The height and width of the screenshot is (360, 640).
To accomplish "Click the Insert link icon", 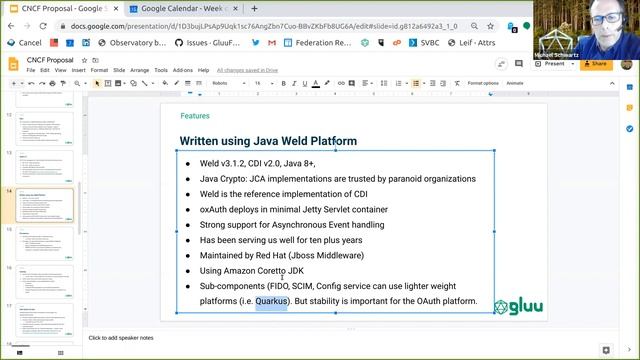I will pyautogui.click(x=341, y=83).
